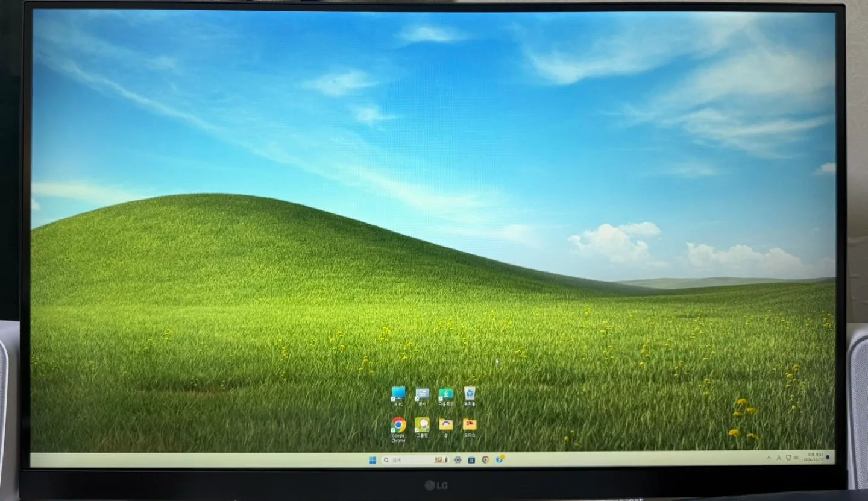Open the documents folder shortcut icon
This screenshot has height=501, width=868.
point(422,395)
